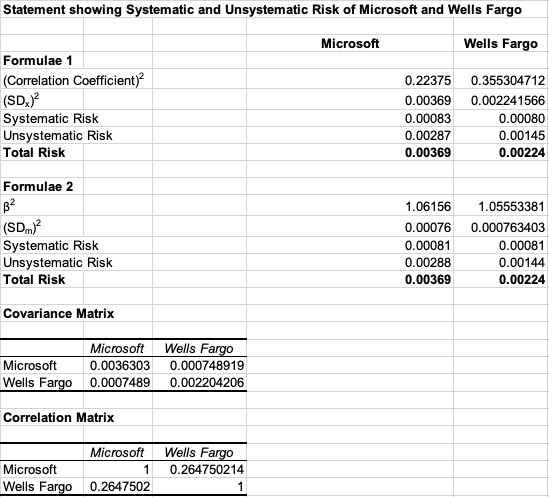
Task: Click the covariance value 0.002204206
Action: [207, 383]
